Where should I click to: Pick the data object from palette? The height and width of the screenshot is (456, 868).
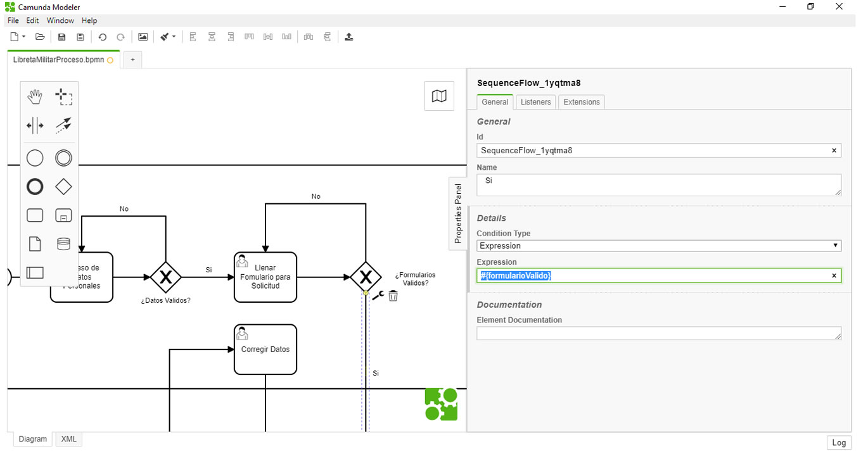tap(35, 244)
